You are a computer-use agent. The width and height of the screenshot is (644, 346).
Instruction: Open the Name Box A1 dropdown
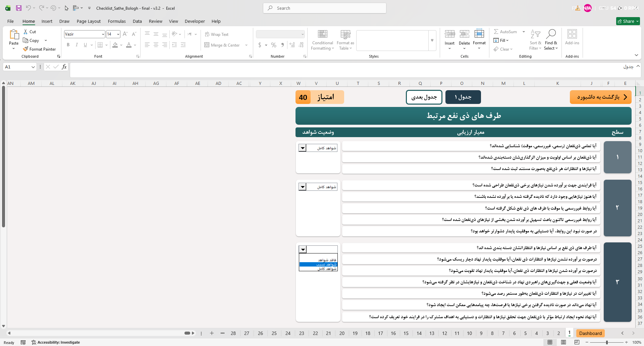(33, 67)
